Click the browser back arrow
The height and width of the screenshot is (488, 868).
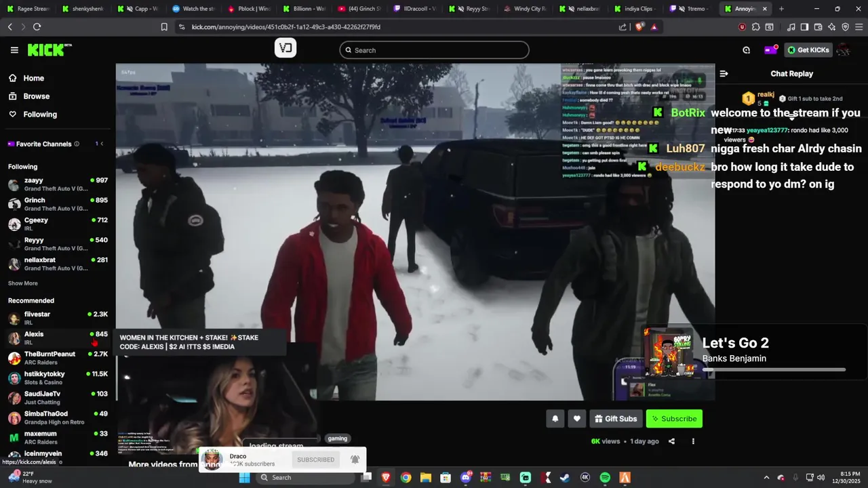pyautogui.click(x=9, y=27)
